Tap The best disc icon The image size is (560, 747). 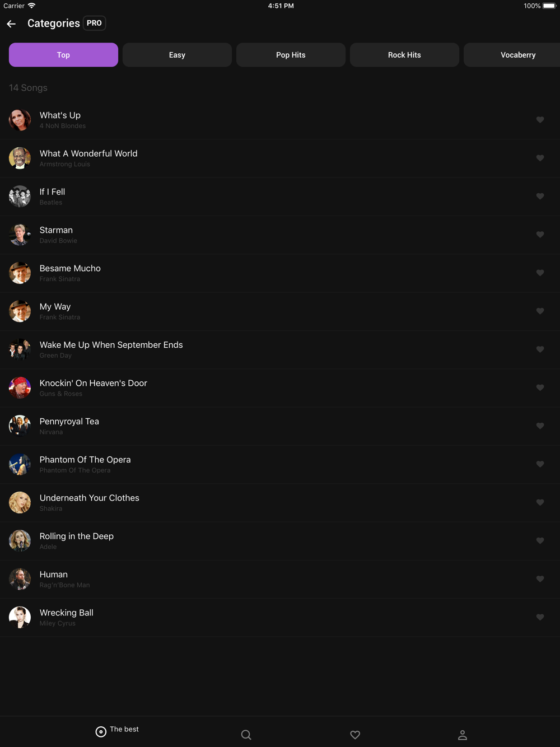coord(101,732)
